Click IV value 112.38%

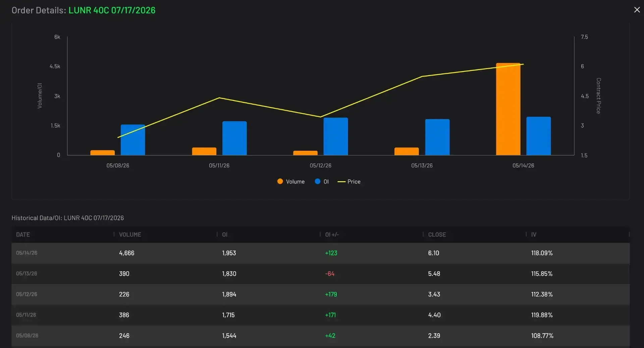click(542, 294)
